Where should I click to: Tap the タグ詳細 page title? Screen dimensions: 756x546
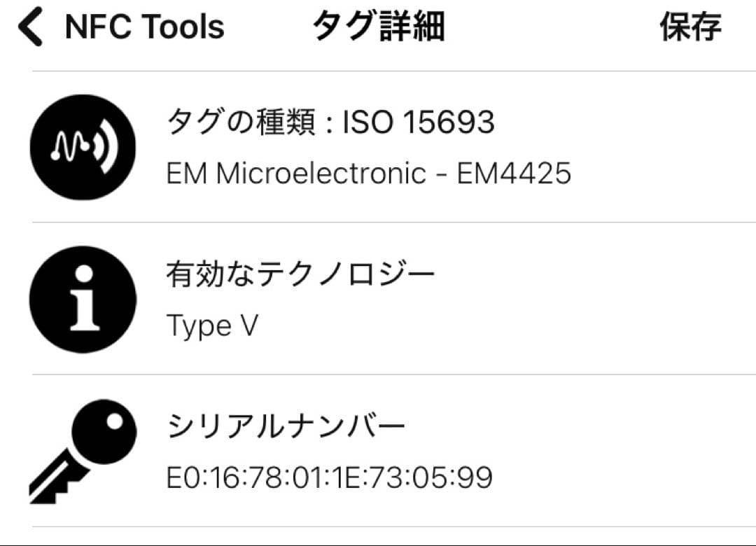pos(378,27)
